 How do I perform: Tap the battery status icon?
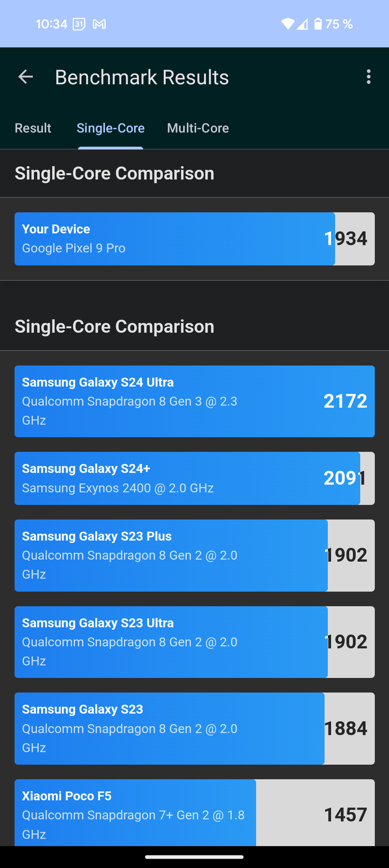pyautogui.click(x=318, y=24)
